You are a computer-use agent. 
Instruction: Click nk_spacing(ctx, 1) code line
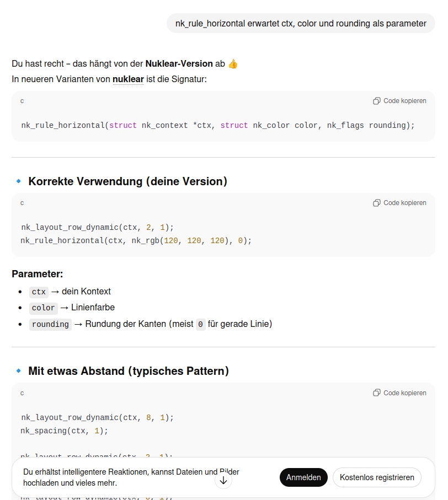[x=64, y=431]
